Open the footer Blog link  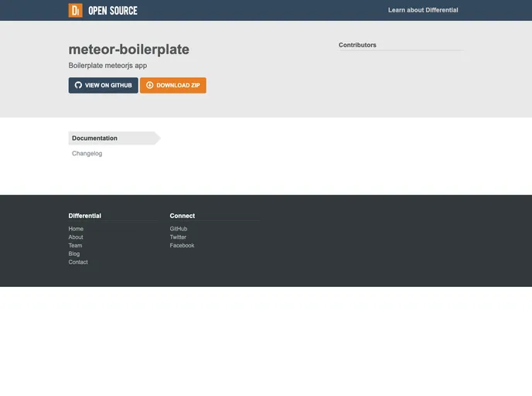point(74,254)
